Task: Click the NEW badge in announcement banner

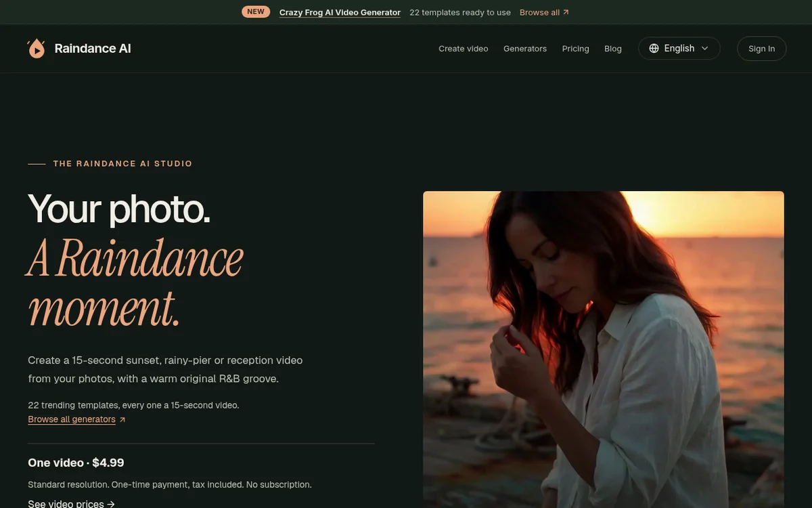Action: (256, 12)
